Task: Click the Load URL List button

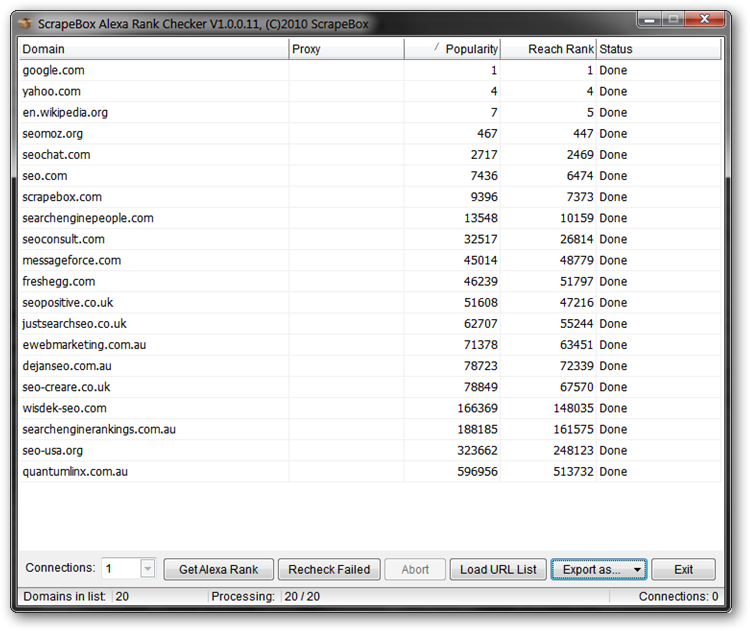Action: pos(498,569)
